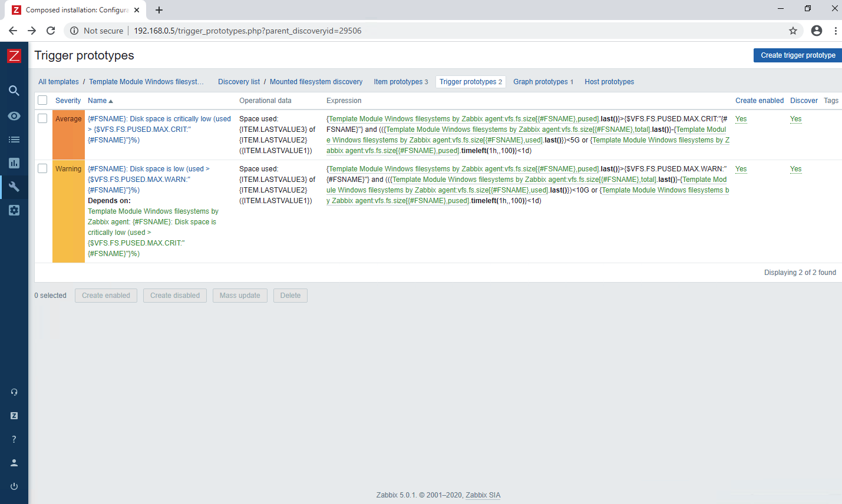The image size is (842, 504).
Task: Open Inventory list icon in sidebar
Action: click(x=14, y=140)
